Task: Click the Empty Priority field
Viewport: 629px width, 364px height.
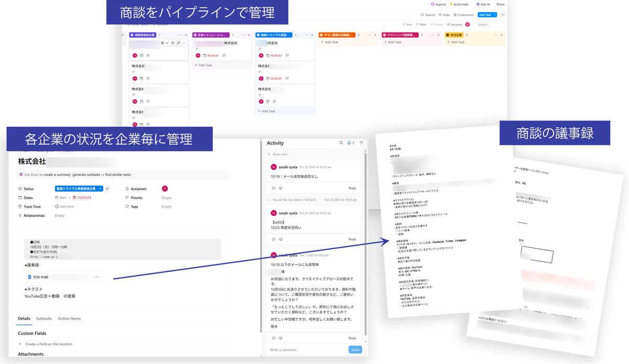Action: 167,197
